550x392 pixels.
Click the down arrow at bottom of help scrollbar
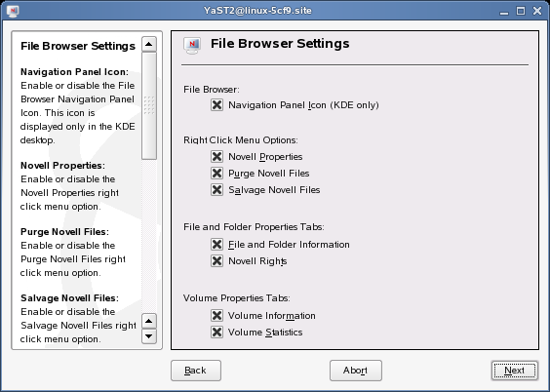[149, 336]
